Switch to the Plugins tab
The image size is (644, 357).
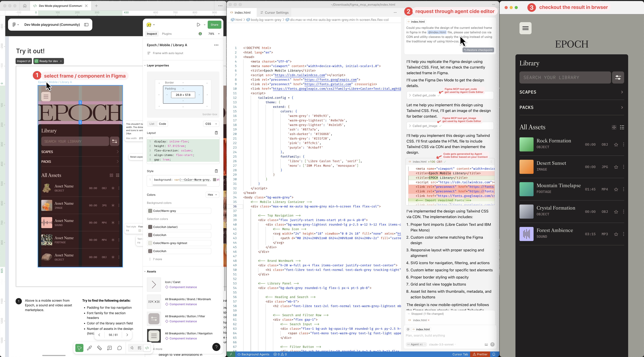[x=167, y=34]
